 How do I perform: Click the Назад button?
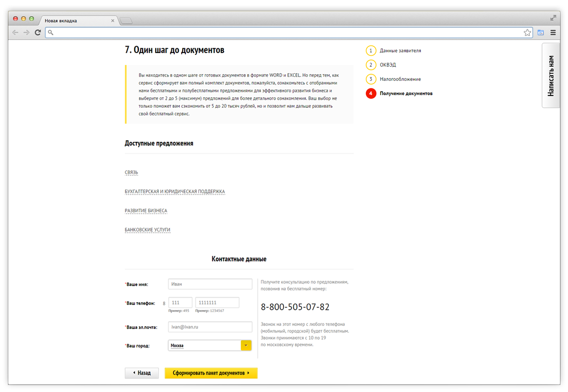pos(141,373)
